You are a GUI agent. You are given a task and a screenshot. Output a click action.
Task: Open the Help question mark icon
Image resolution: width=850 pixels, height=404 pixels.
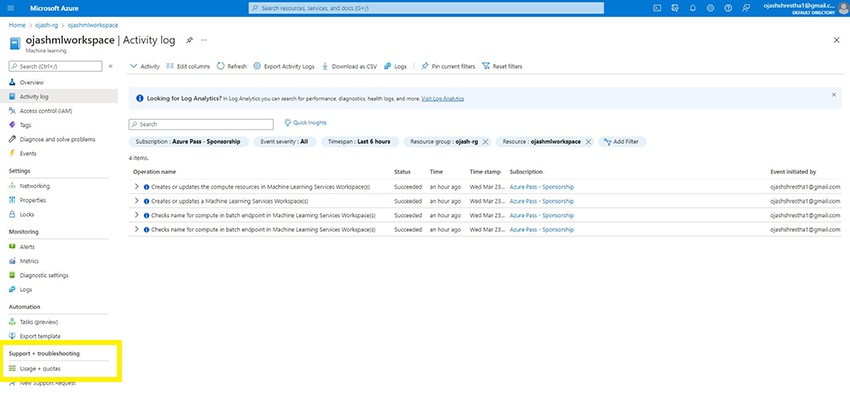click(728, 8)
